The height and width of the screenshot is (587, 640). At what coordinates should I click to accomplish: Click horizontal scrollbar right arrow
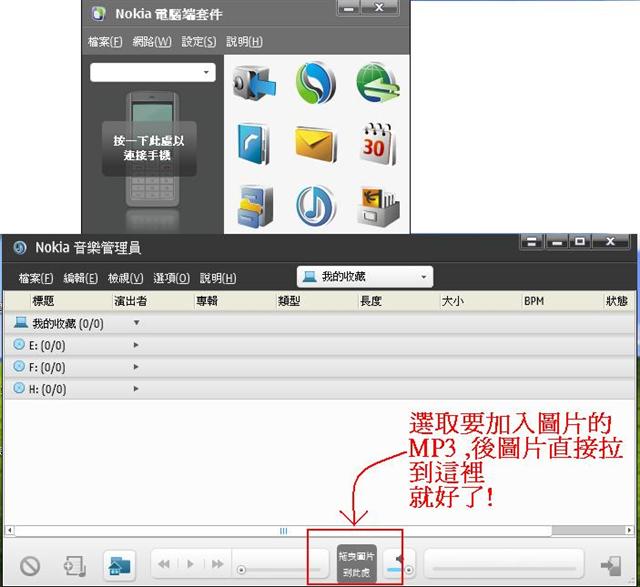pos(629,530)
